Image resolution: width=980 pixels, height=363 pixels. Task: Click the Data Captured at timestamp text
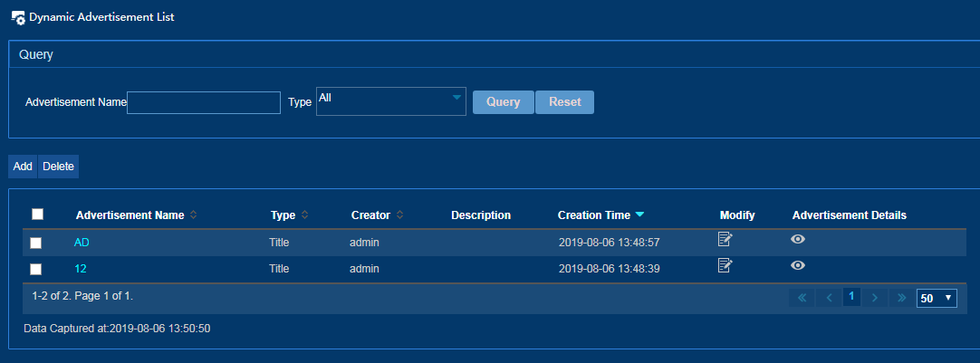[117, 328]
